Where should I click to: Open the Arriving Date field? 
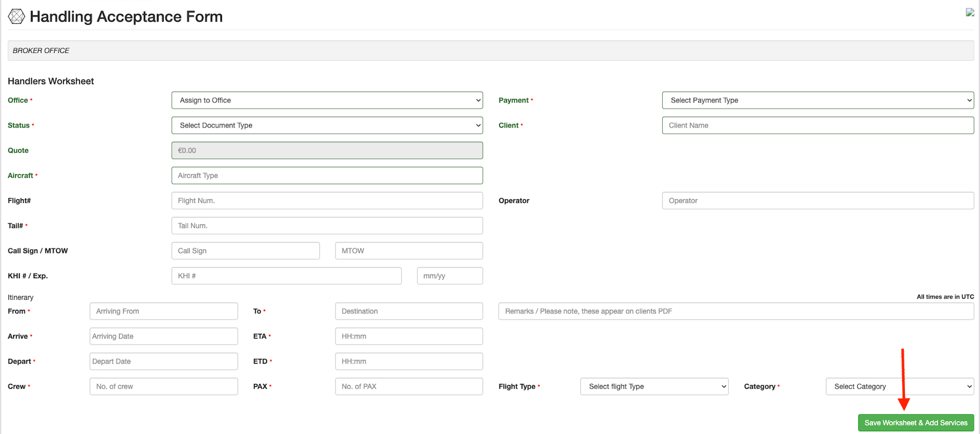163,336
